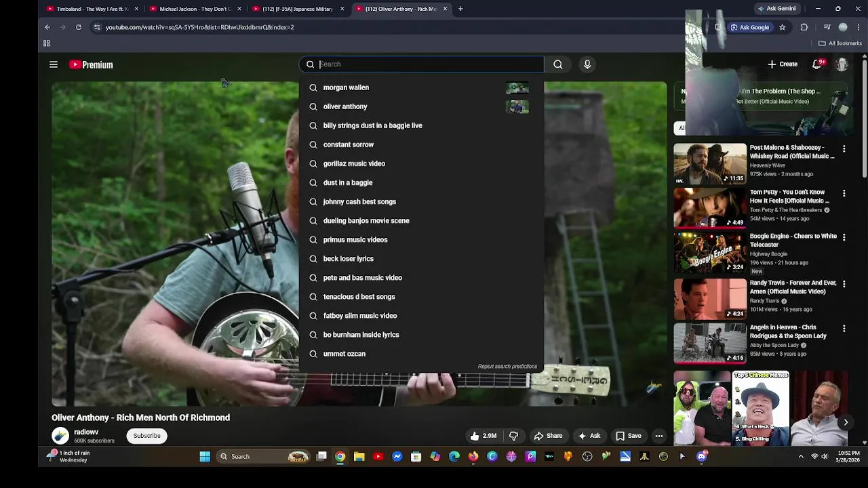Viewport: 868px width, 488px height.
Task: Subscribe to radiowv channel
Action: pyautogui.click(x=146, y=436)
